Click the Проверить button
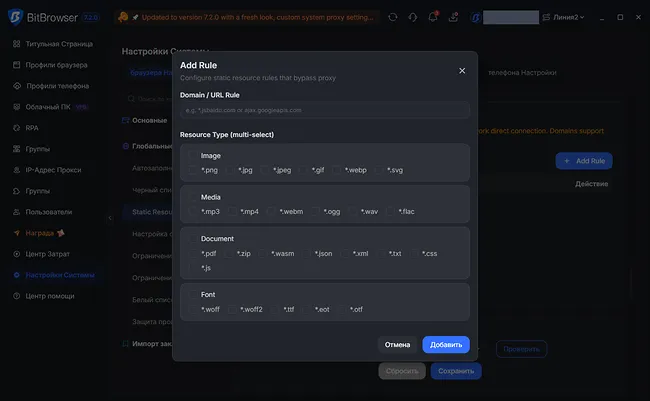 pyautogui.click(x=521, y=349)
